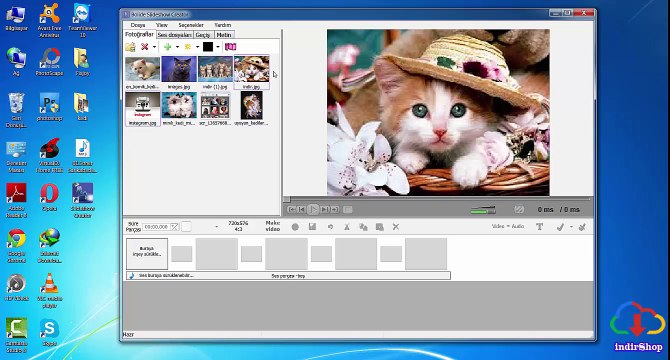Click the white box beside duration field

(186, 227)
